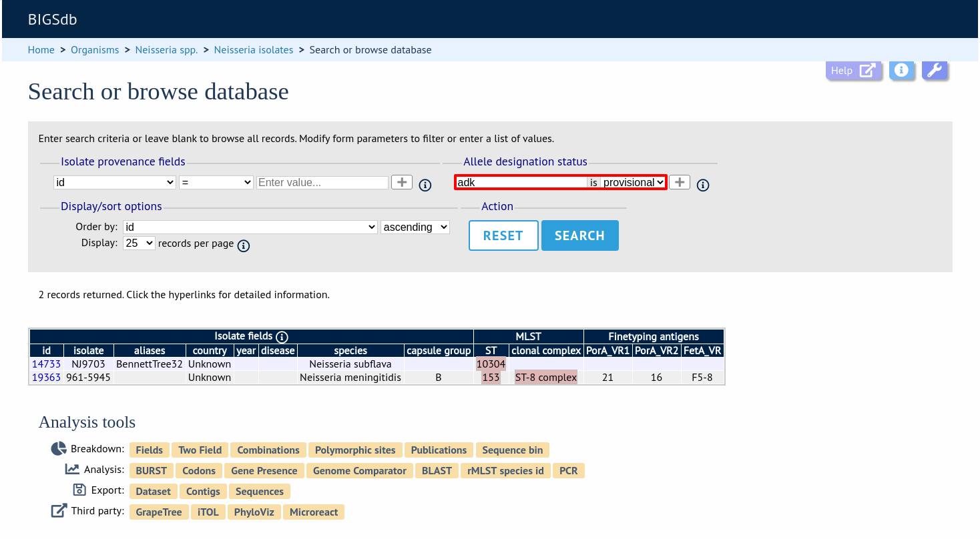Add another allele designation status row
Image resolution: width=980 pixels, height=539 pixels.
click(680, 182)
